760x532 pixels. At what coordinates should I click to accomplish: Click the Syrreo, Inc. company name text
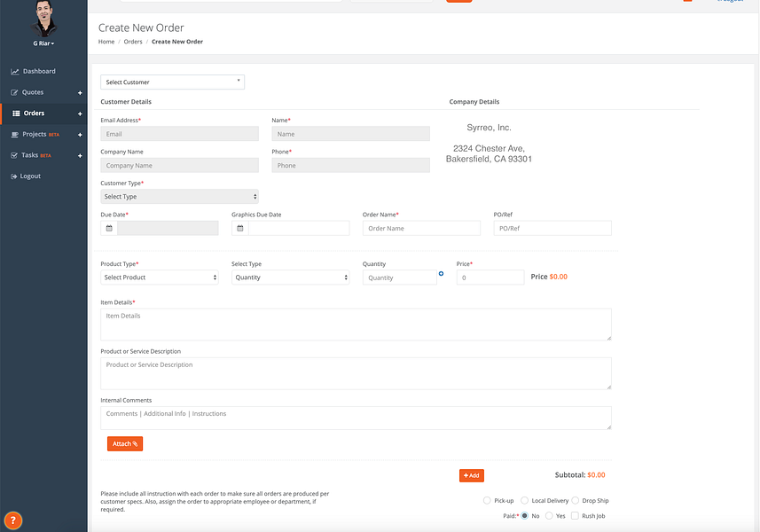pyautogui.click(x=489, y=128)
